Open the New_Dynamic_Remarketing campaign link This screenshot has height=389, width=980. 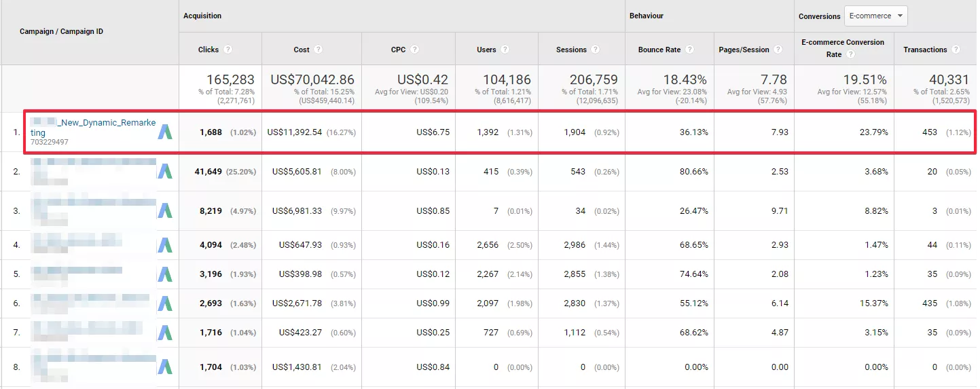point(93,128)
